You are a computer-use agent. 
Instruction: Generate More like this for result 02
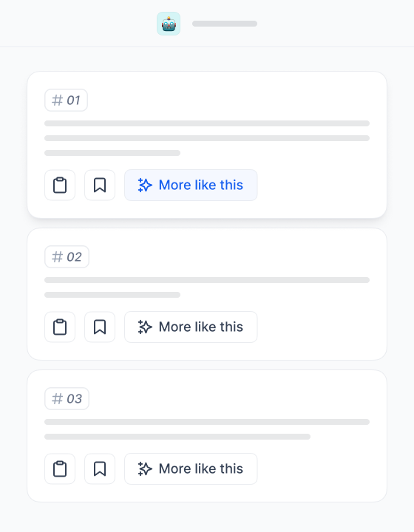[x=191, y=327]
